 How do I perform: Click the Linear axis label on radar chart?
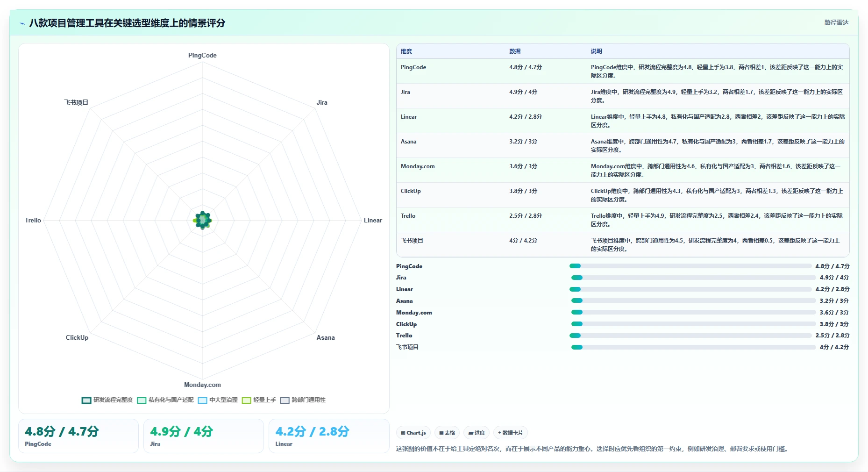[x=373, y=220]
